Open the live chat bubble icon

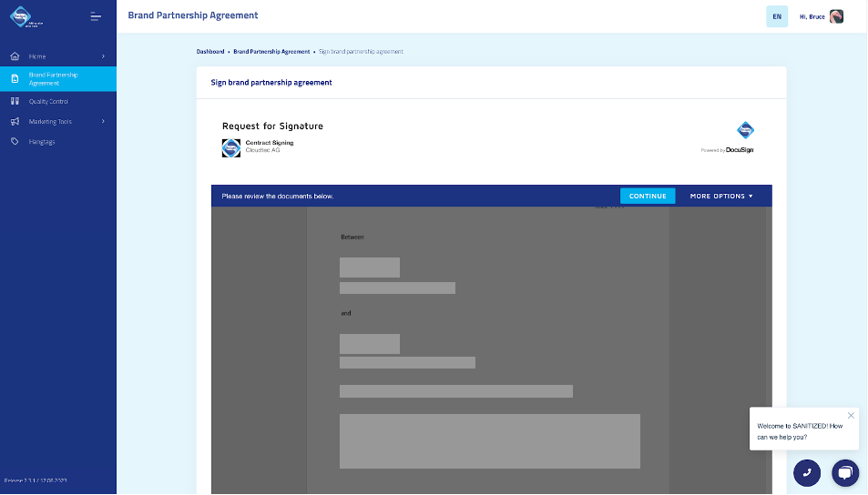tap(845, 472)
